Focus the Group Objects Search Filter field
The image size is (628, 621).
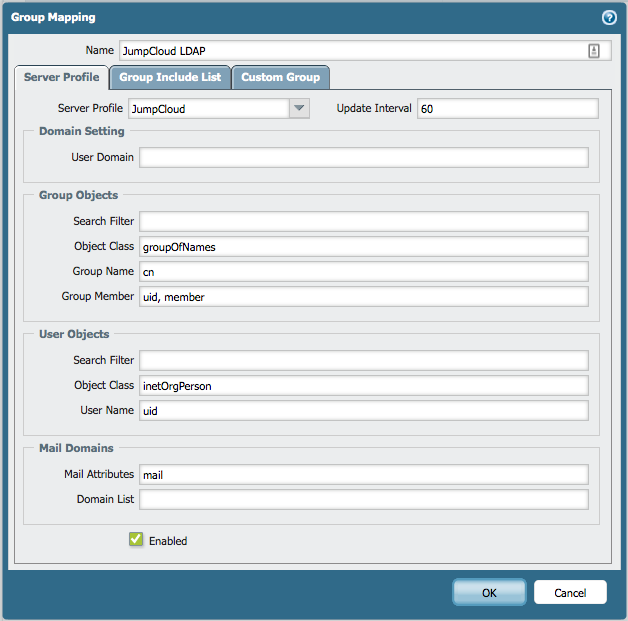[x=363, y=221]
